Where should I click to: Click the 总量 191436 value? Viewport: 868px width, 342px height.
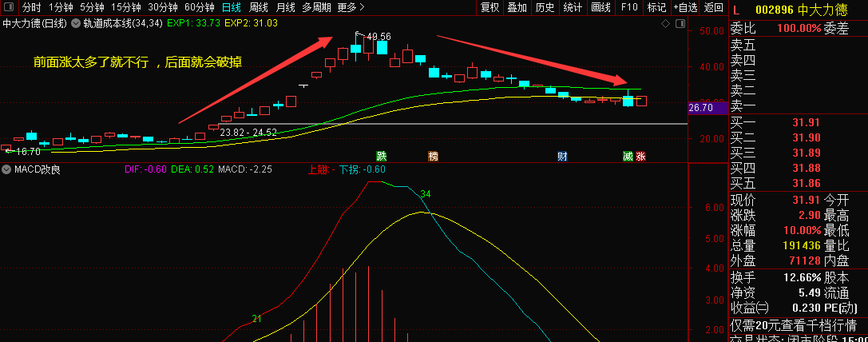tap(802, 245)
